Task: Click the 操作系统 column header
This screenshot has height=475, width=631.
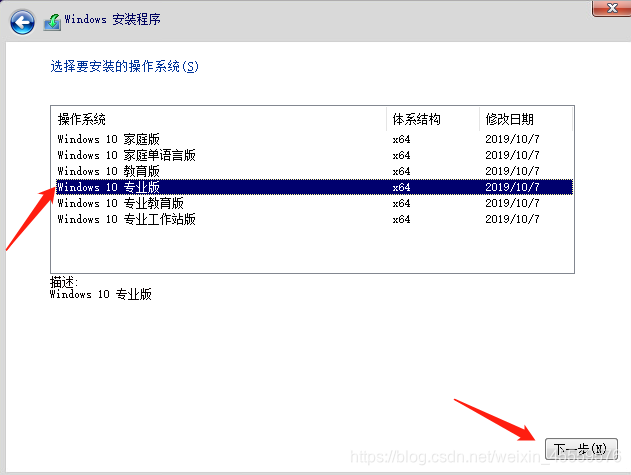Action: (219, 119)
